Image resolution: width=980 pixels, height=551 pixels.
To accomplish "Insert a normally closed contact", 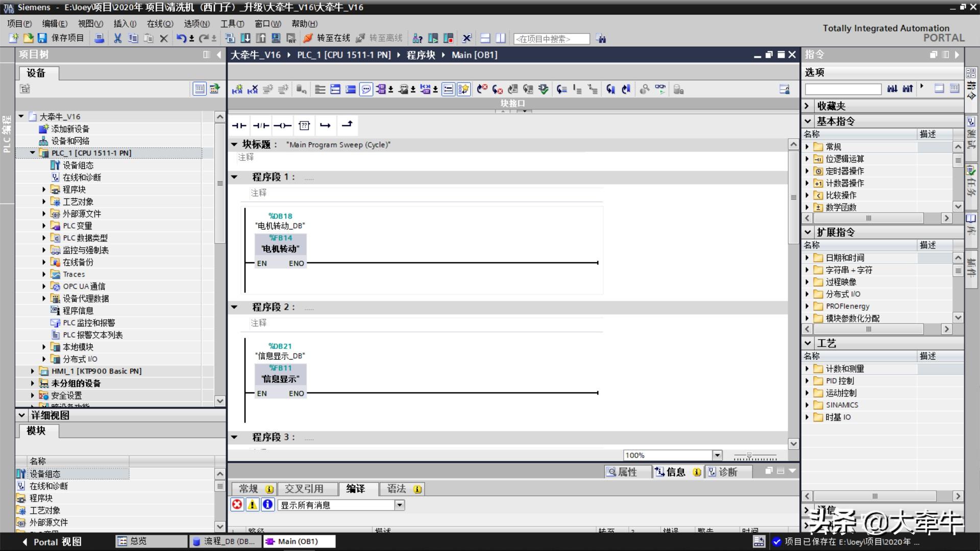I will point(261,126).
